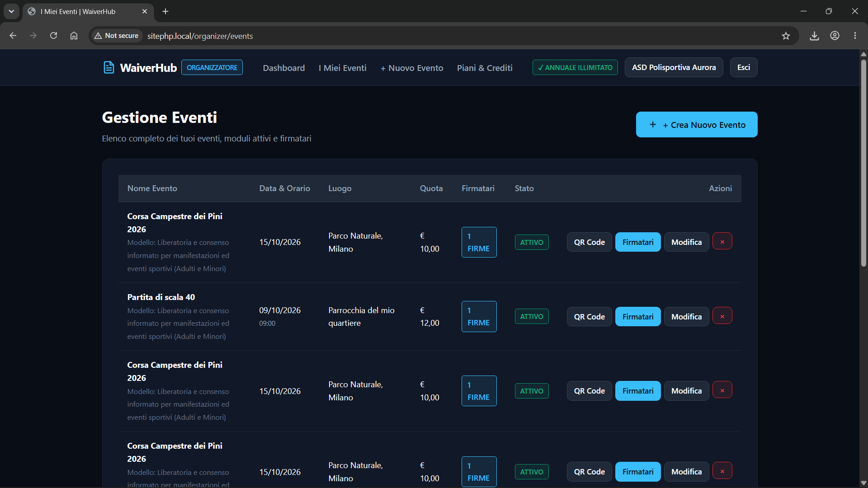Click the Parrocchia del mio quartiere location
Image resolution: width=868 pixels, height=488 pixels.
click(361, 317)
